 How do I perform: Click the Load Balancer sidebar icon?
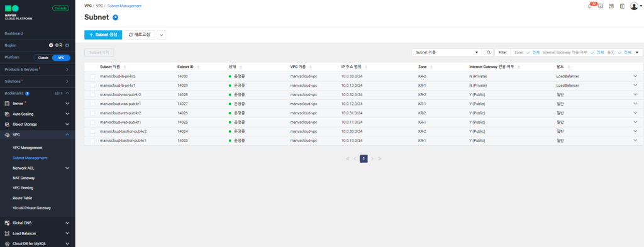coord(7,233)
